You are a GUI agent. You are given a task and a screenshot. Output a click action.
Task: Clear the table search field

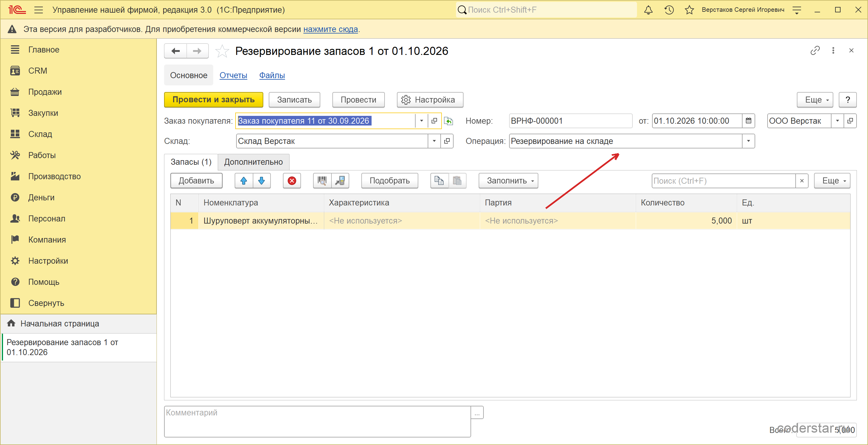click(802, 181)
